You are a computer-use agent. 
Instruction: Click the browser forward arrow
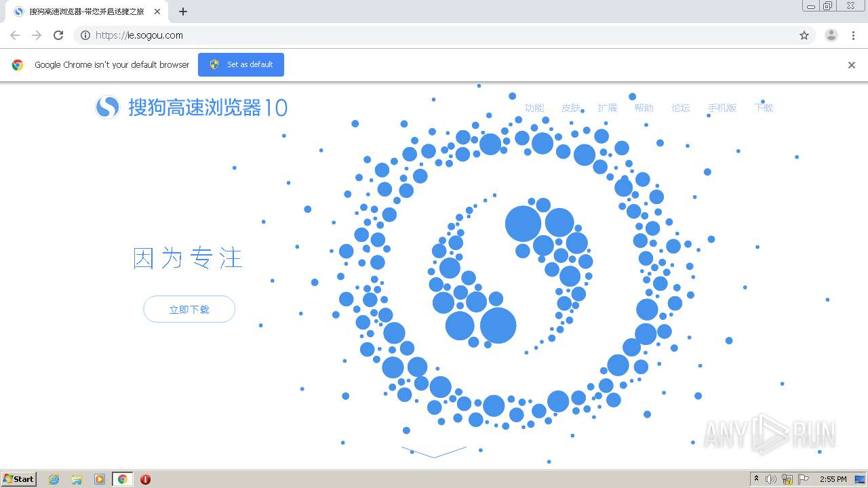pos(37,35)
